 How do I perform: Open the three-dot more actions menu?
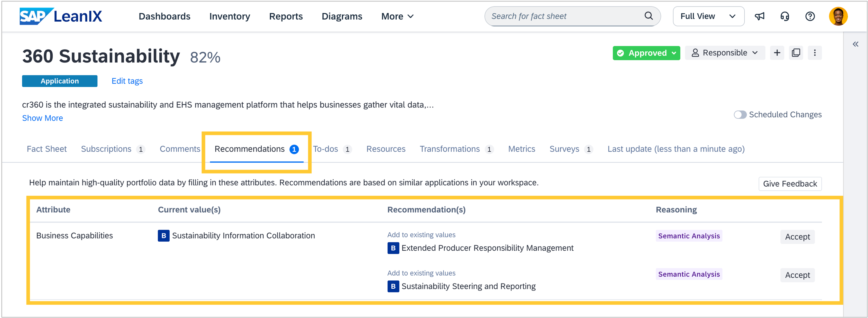click(815, 53)
